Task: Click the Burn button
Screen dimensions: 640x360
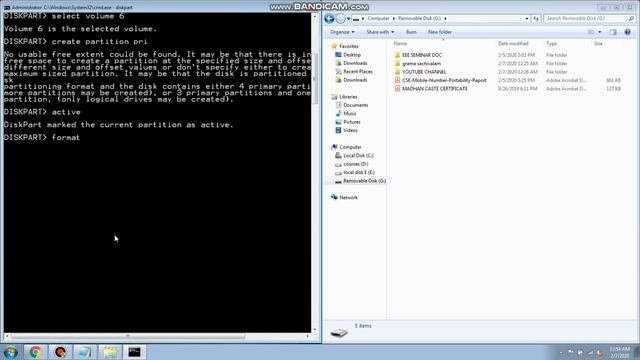Action: click(411, 32)
